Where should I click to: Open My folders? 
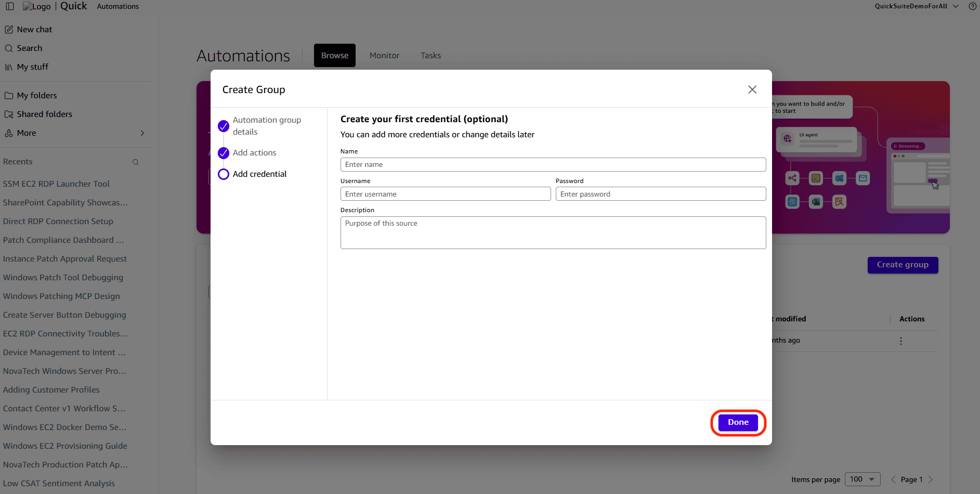[x=37, y=96]
